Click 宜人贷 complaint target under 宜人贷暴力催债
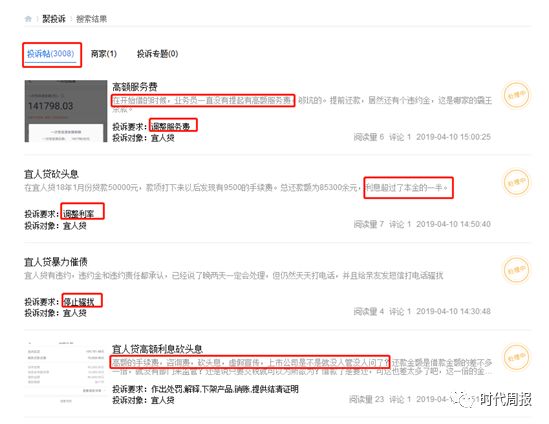 (x=75, y=313)
